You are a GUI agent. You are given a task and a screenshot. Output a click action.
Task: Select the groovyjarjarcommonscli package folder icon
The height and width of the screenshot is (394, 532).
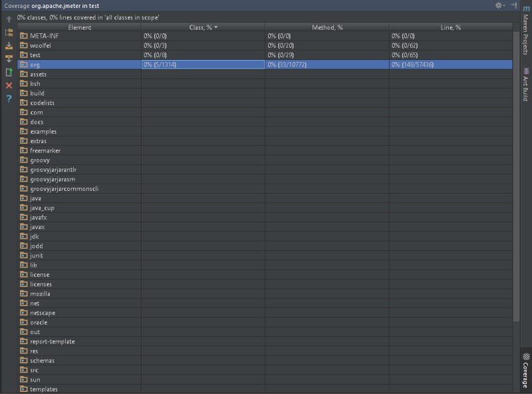tap(23, 189)
